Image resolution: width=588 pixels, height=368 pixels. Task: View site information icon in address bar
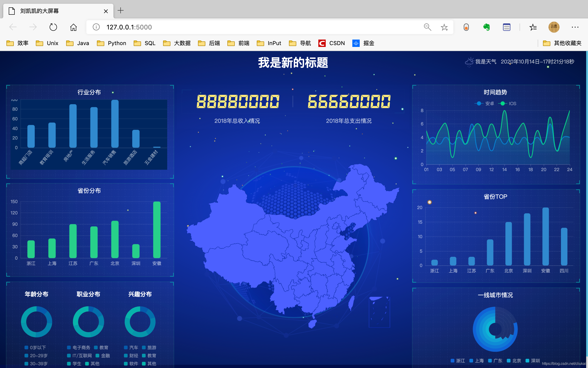pyautogui.click(x=96, y=27)
